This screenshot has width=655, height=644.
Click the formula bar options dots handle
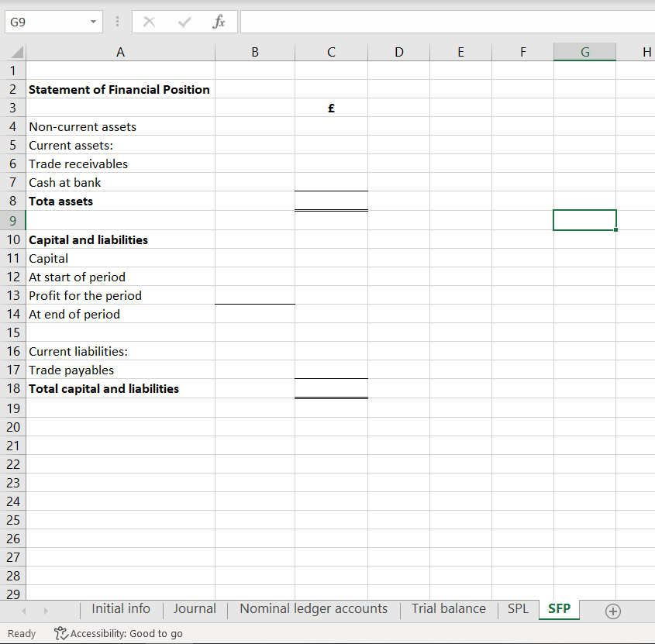pos(117,22)
